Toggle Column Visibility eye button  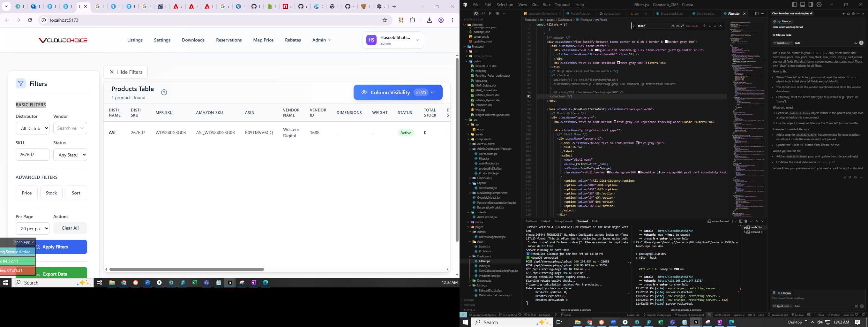(x=398, y=92)
